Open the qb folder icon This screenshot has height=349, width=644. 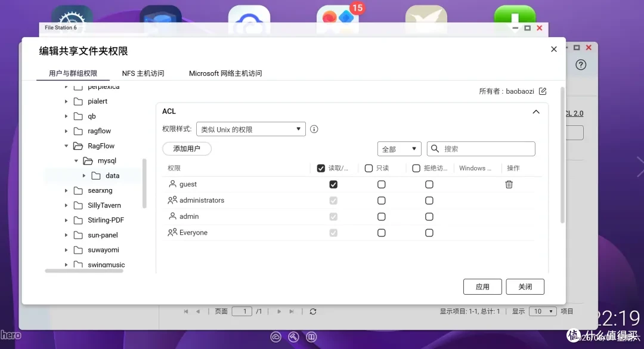(x=78, y=116)
